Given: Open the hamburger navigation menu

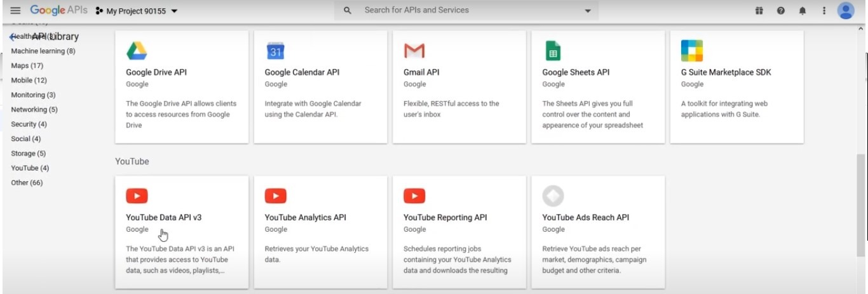Looking at the screenshot, I should pos(16,11).
